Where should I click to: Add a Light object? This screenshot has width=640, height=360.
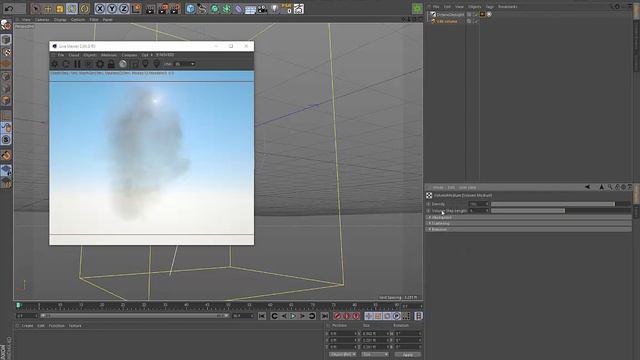275,9
